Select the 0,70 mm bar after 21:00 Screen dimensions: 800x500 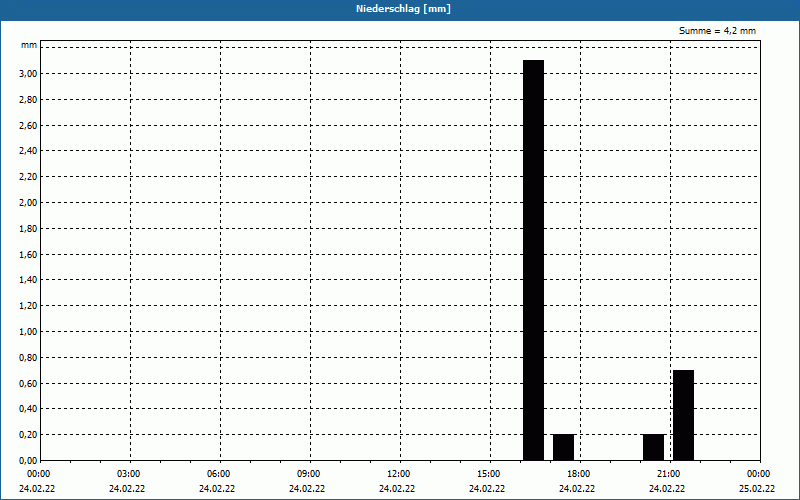coord(684,415)
